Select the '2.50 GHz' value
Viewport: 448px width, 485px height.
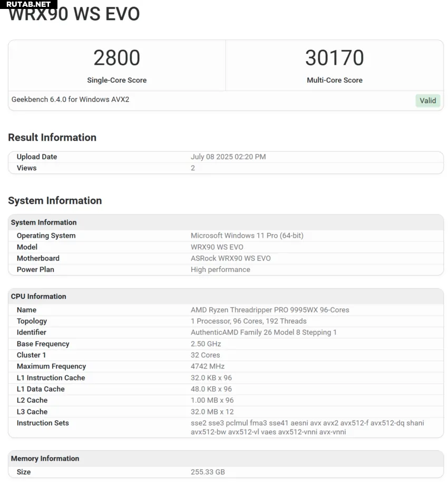[206, 344]
